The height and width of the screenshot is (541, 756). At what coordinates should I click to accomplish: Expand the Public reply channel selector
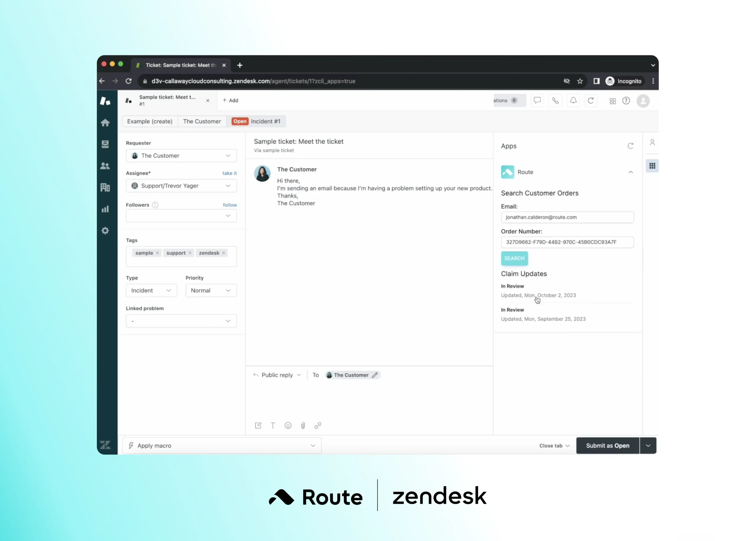pos(277,375)
